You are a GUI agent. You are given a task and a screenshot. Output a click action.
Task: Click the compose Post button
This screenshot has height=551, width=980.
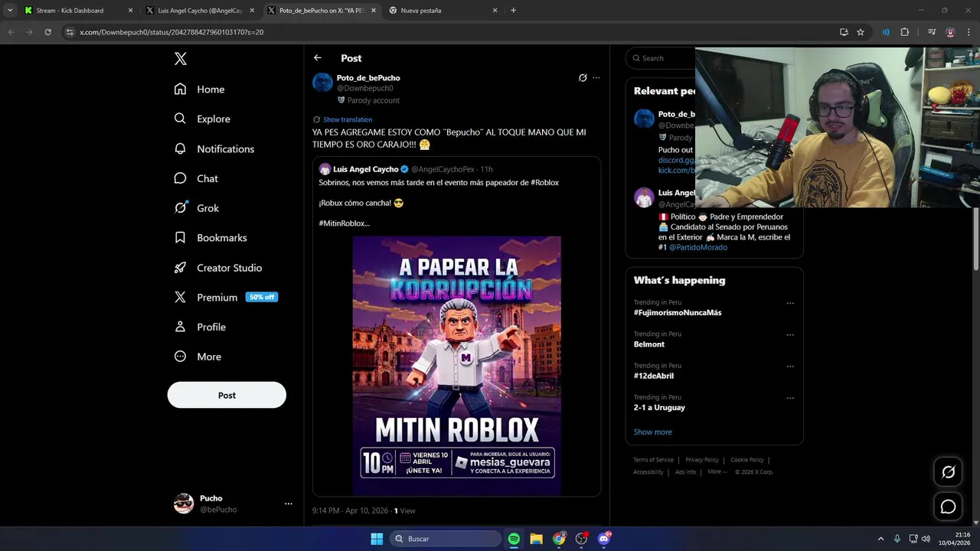click(227, 396)
